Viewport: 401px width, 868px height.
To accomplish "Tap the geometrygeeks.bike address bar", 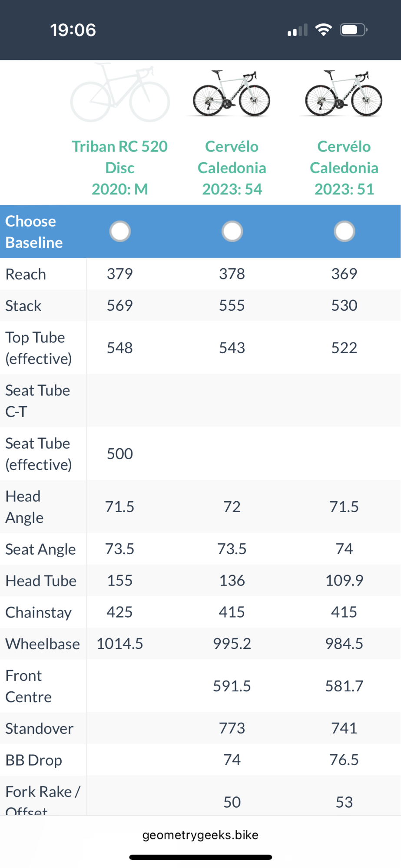I will click(x=200, y=835).
